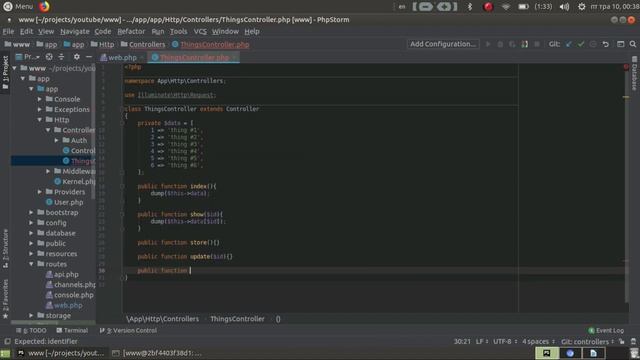Click the Stop icon in toolbar

pyautogui.click(x=537, y=44)
